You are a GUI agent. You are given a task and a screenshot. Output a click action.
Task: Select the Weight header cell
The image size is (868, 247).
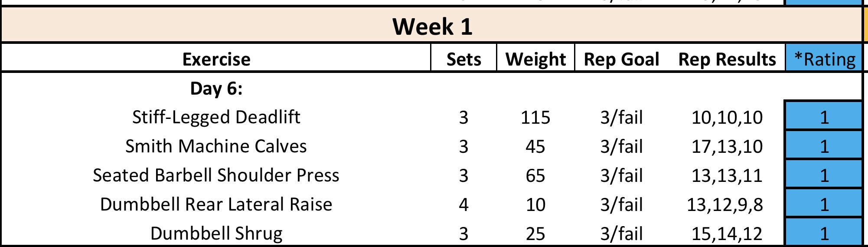(535, 59)
